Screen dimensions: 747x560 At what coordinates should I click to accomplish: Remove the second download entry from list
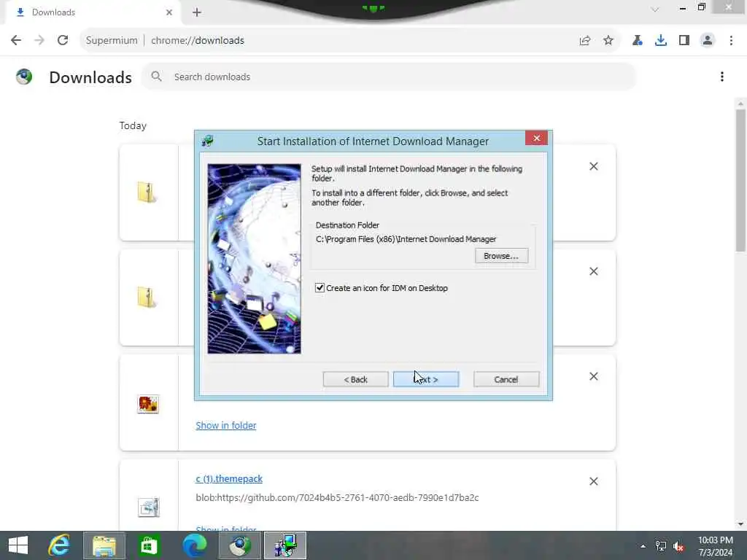(594, 271)
